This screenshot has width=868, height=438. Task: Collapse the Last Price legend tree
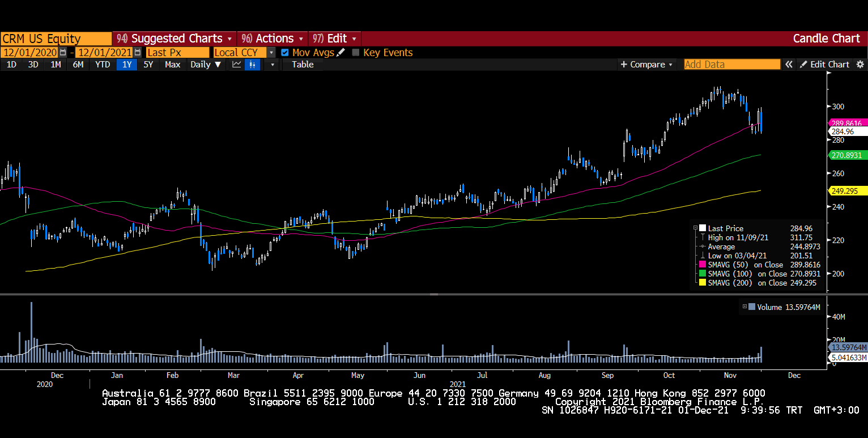pos(695,228)
